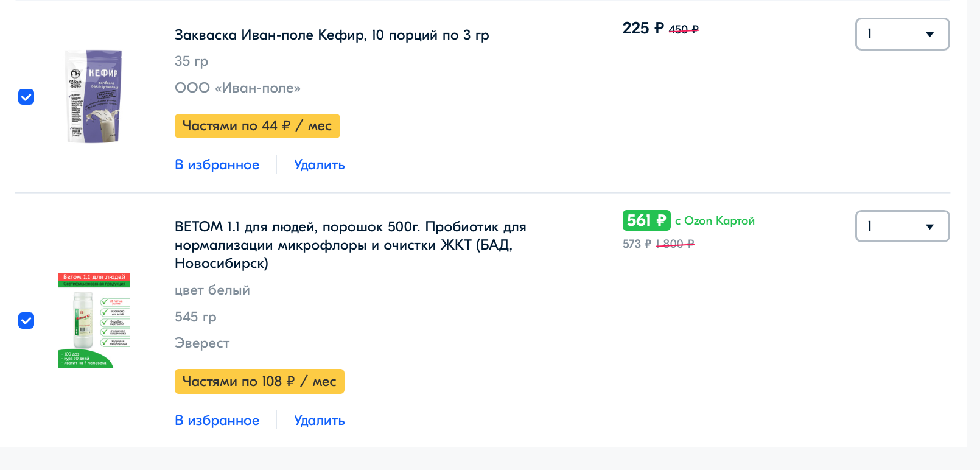Open the seller Эверест
Image resolution: width=980 pixels, height=470 pixels.
point(202,343)
